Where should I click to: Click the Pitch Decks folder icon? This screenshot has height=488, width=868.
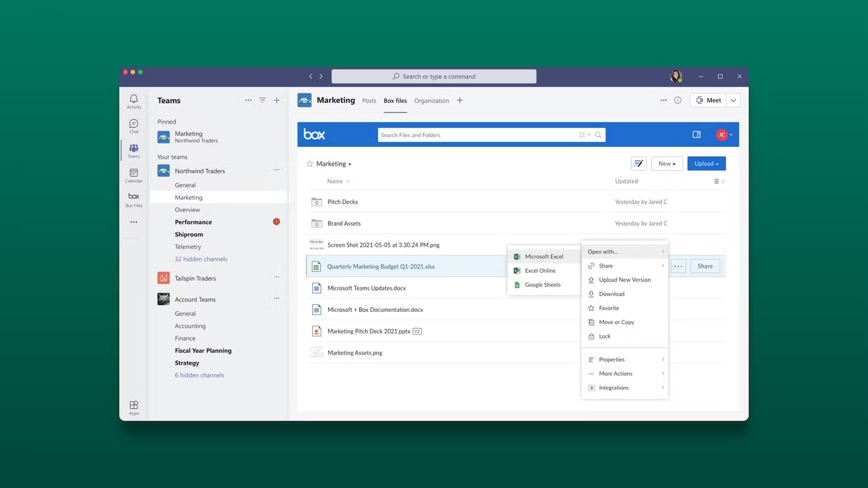(x=316, y=202)
